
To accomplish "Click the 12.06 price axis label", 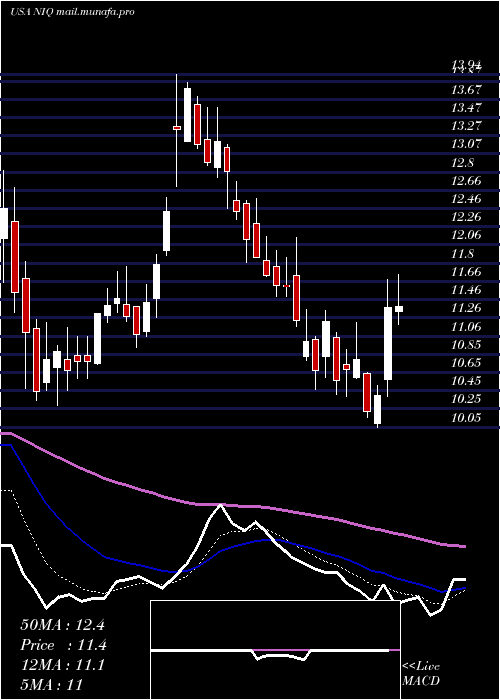I will [467, 235].
